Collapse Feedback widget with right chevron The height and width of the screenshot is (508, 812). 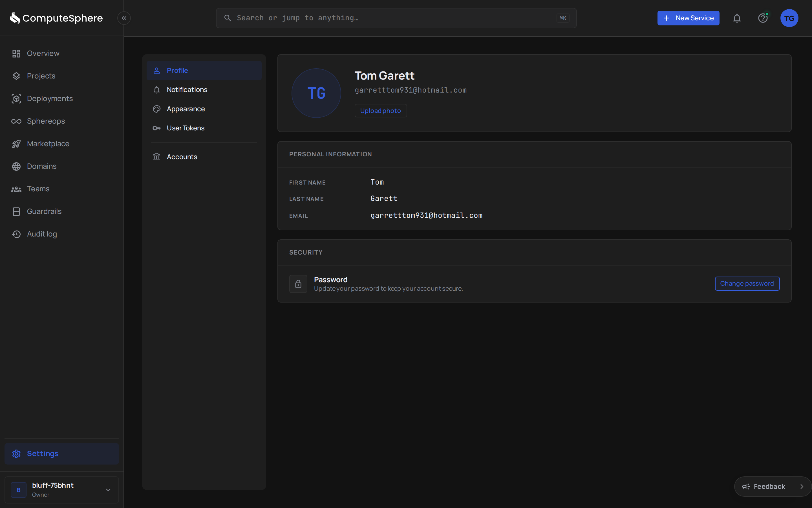[x=802, y=487]
